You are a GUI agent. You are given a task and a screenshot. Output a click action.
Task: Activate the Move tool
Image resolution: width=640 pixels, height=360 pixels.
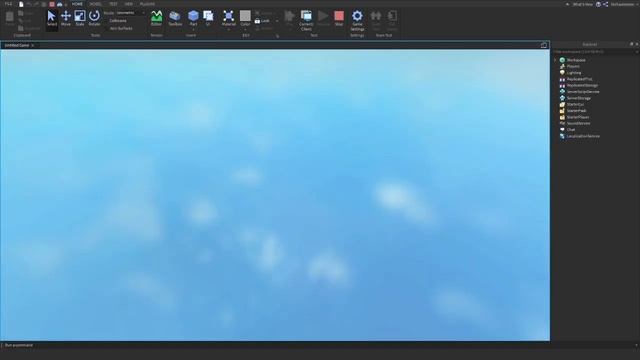pos(66,18)
